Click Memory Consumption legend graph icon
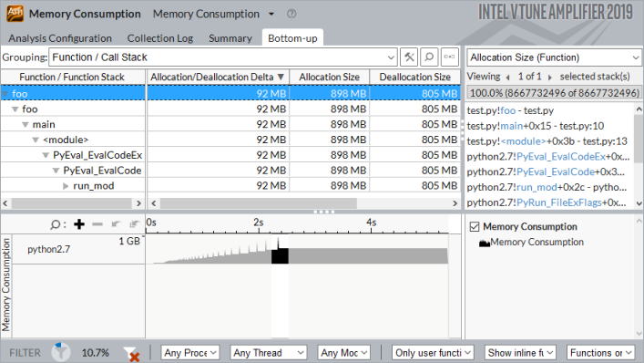 485,243
